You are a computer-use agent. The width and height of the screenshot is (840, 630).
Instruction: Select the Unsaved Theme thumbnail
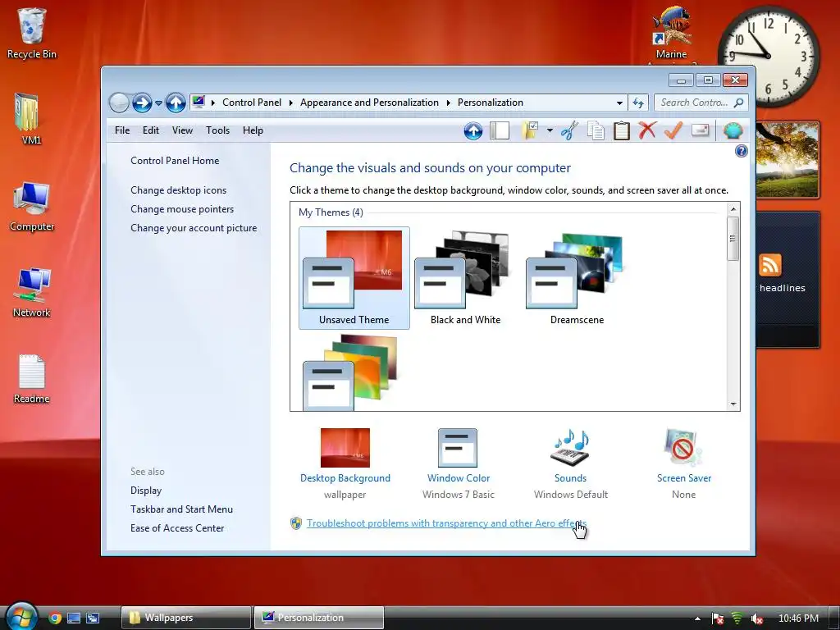(x=354, y=277)
